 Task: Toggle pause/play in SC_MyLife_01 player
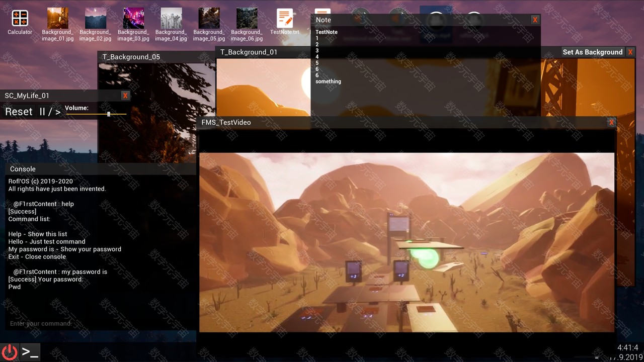pos(50,112)
